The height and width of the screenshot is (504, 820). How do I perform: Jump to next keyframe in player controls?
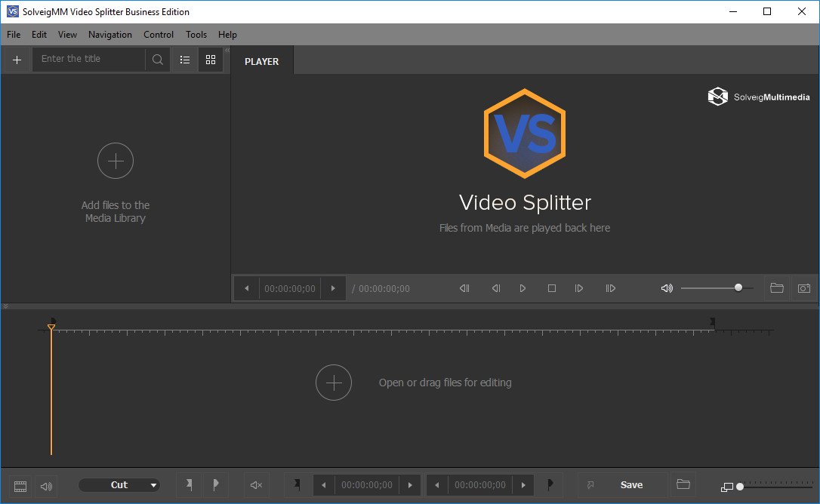tap(610, 288)
